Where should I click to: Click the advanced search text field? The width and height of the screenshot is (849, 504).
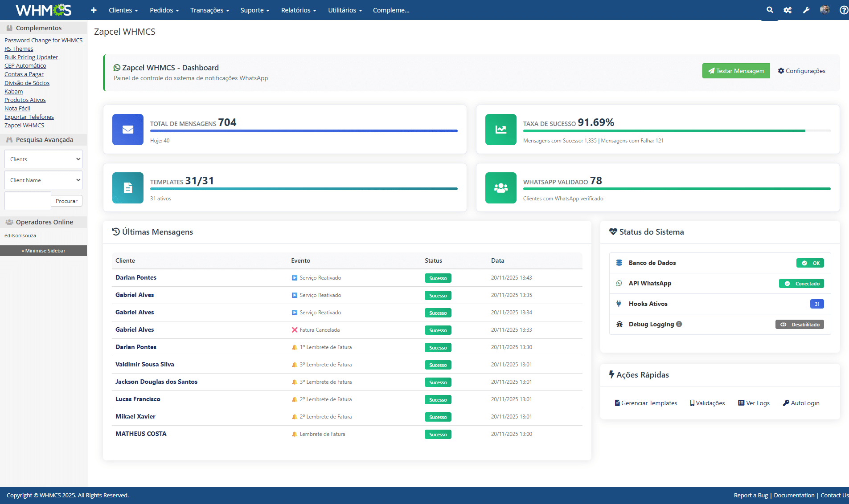pyautogui.click(x=28, y=201)
